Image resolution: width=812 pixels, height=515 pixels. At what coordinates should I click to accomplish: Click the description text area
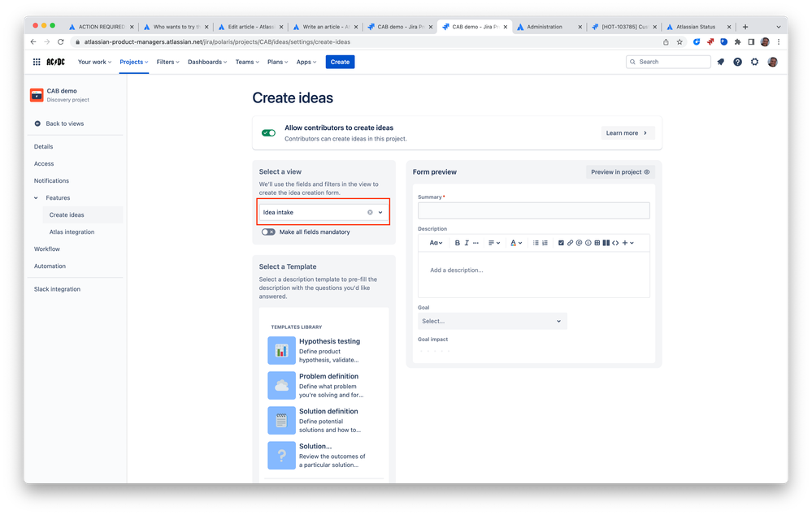click(x=533, y=275)
